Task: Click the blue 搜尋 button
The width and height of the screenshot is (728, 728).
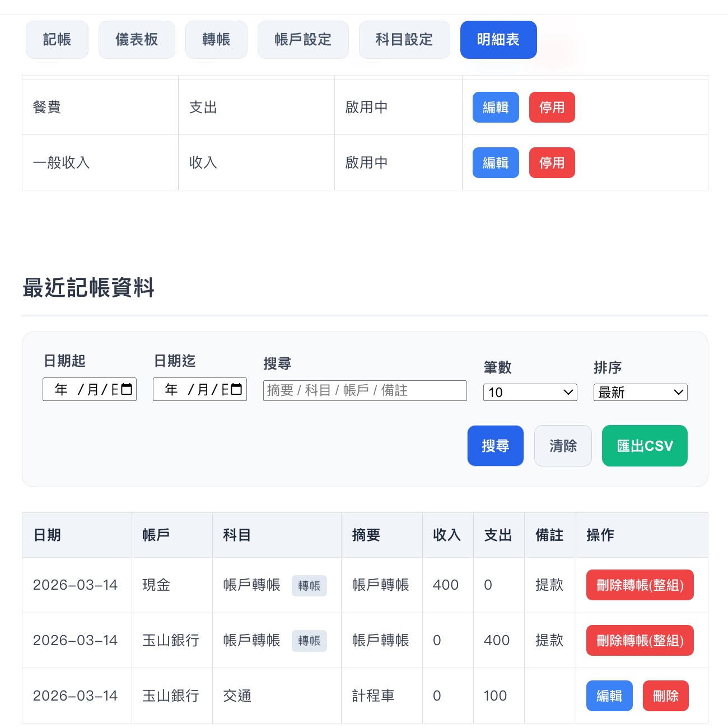Action: (x=496, y=446)
